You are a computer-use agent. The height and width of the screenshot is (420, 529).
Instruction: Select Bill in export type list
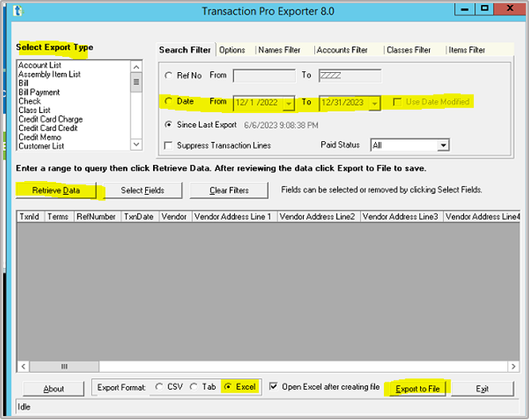point(23,83)
